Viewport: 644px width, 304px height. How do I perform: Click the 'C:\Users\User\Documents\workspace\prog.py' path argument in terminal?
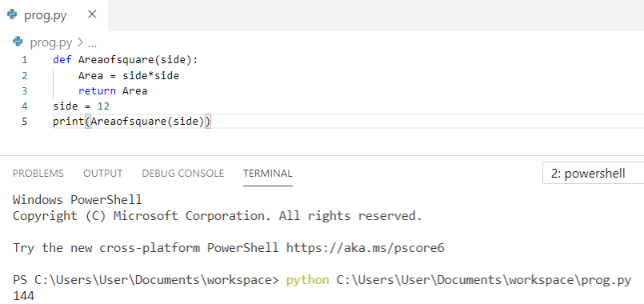[483, 280]
